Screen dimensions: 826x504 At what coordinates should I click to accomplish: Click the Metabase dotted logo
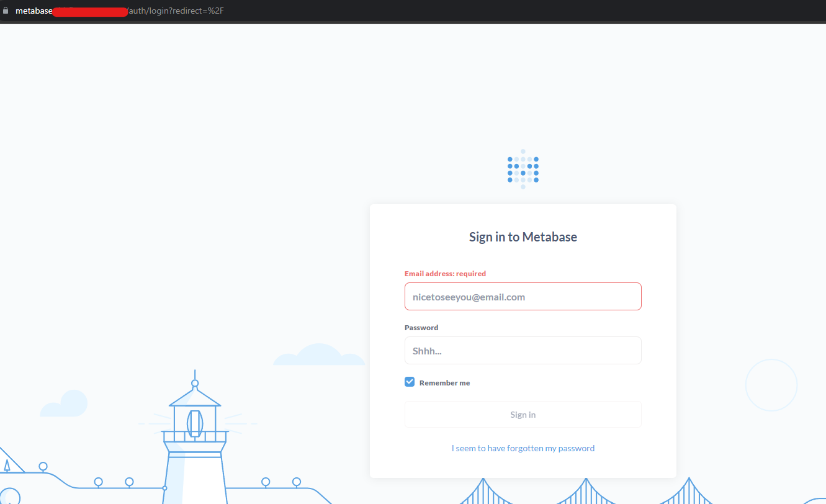pos(523,169)
